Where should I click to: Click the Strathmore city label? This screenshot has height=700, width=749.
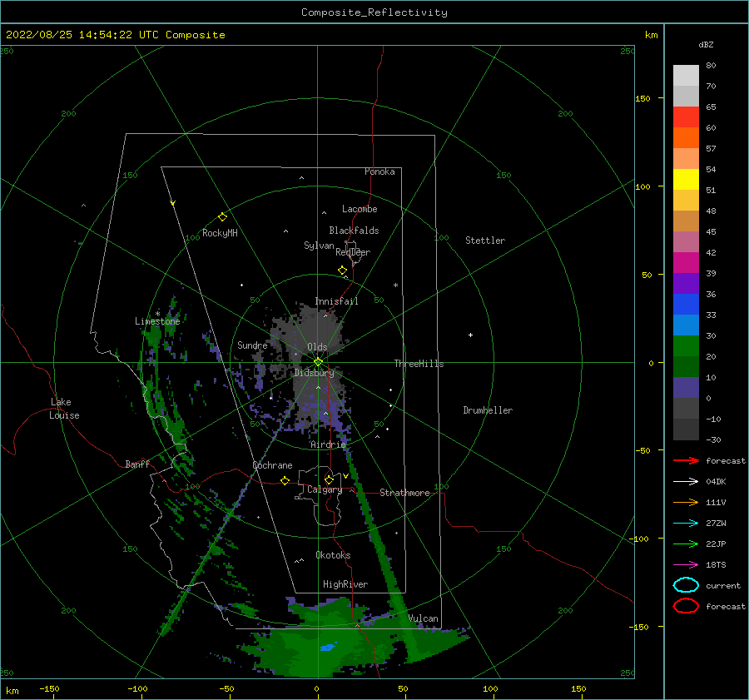[404, 493]
